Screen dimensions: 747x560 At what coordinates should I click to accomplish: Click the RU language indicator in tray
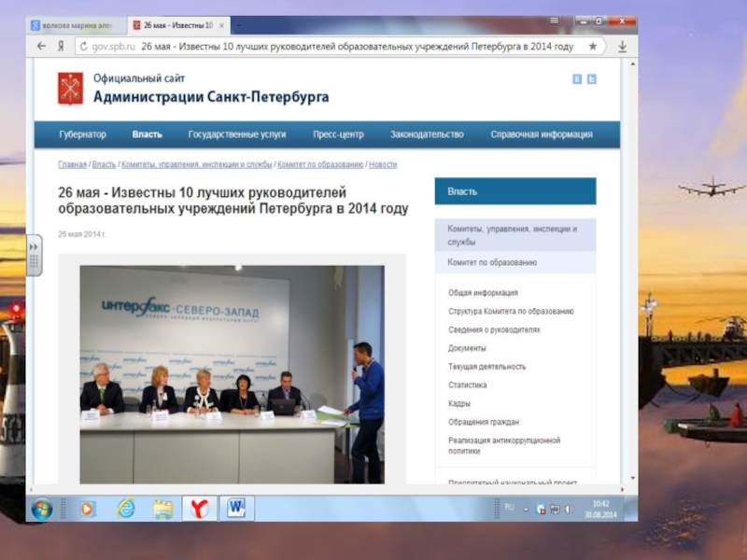(510, 507)
